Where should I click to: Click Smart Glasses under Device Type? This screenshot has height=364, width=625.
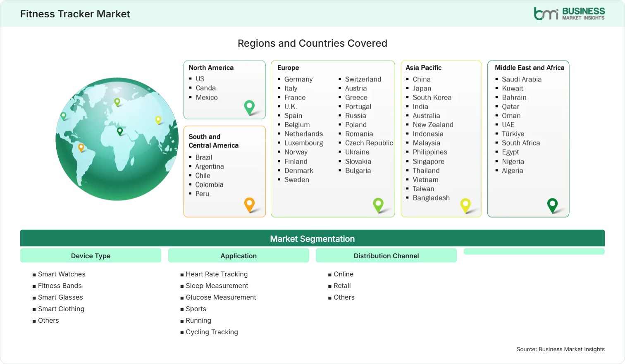[x=60, y=297]
